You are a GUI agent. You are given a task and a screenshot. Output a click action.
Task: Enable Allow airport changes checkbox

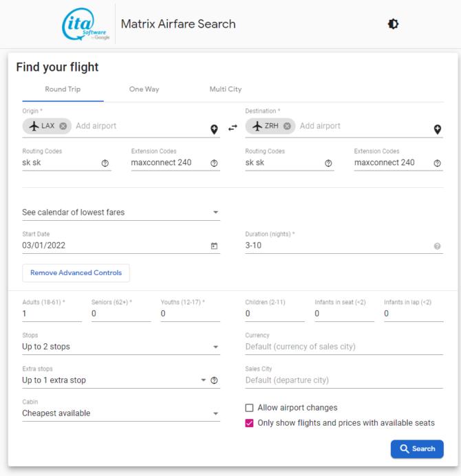tap(249, 408)
